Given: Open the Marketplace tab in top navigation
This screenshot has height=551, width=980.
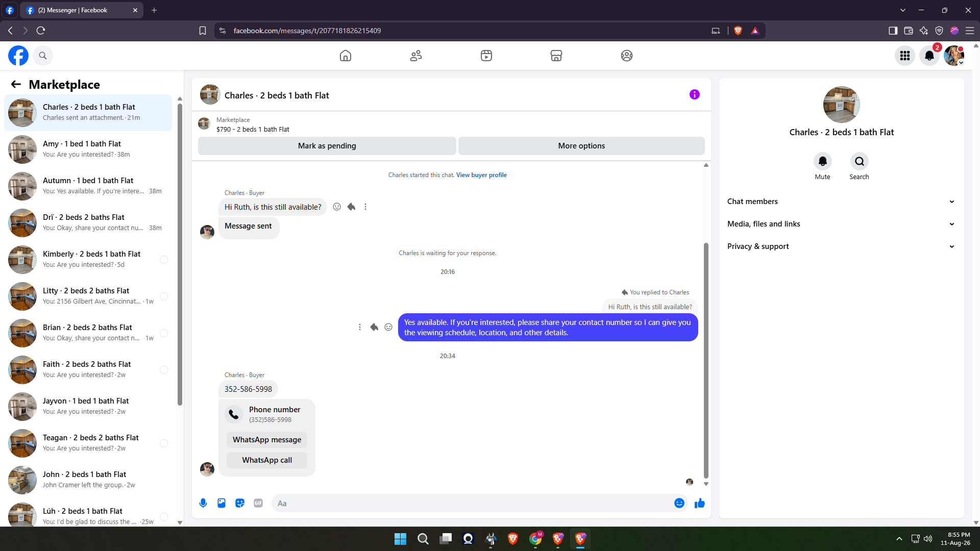Looking at the screenshot, I should tap(556, 56).
